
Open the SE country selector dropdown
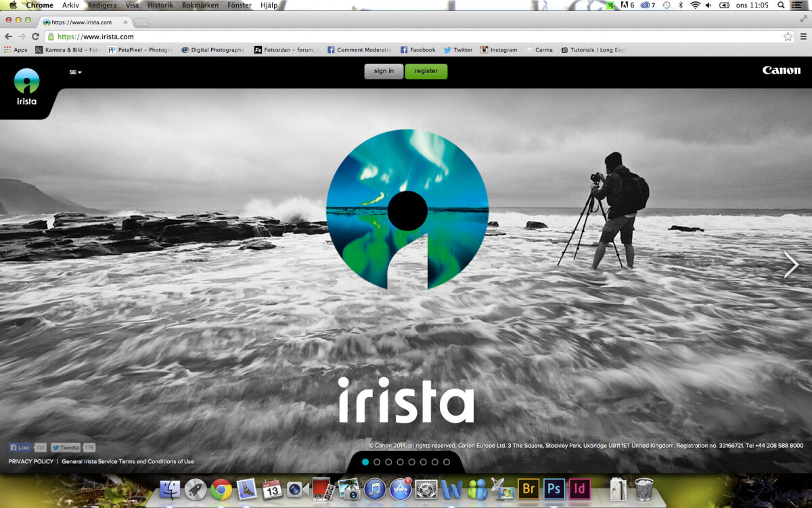coord(75,72)
